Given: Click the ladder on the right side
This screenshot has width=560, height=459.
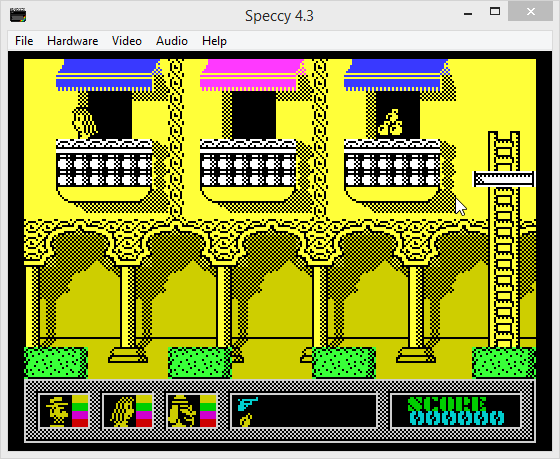Looking at the screenshot, I should point(504,239).
